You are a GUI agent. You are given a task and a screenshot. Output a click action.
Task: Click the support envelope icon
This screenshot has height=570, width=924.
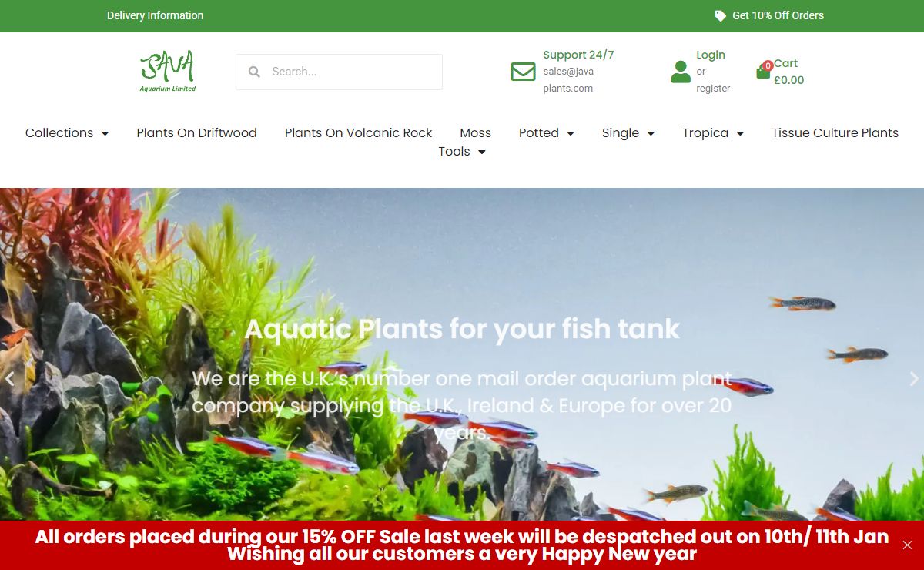(523, 72)
